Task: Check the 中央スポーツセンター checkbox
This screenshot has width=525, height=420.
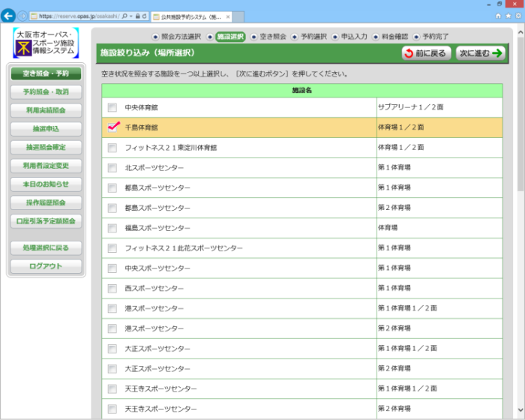Action: pos(112,268)
